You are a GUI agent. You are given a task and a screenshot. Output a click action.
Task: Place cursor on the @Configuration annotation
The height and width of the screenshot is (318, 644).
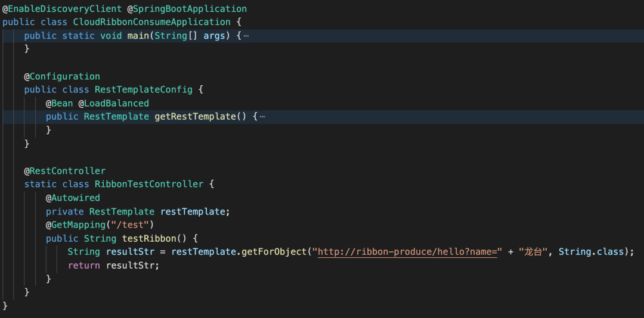pyautogui.click(x=62, y=76)
